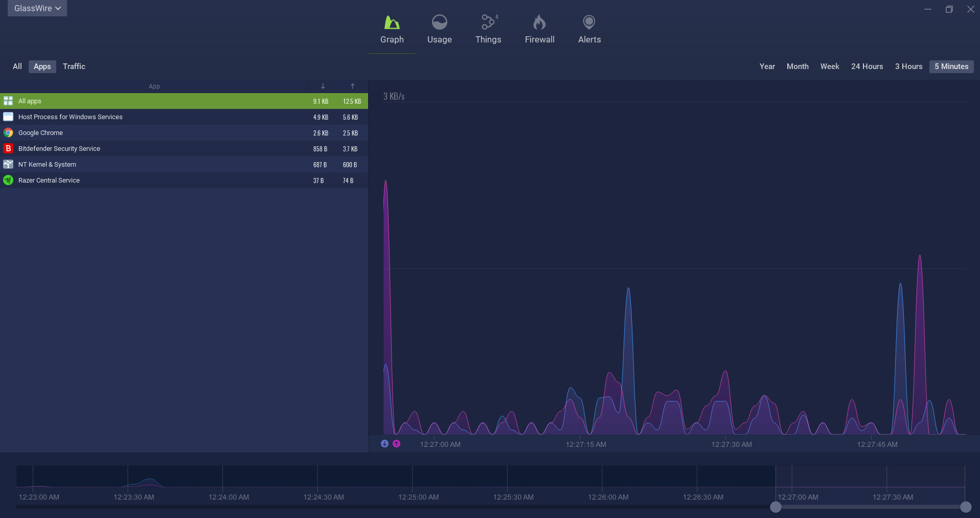980x518 pixels.
Task: Set time range to 24 Hours
Action: click(x=867, y=66)
